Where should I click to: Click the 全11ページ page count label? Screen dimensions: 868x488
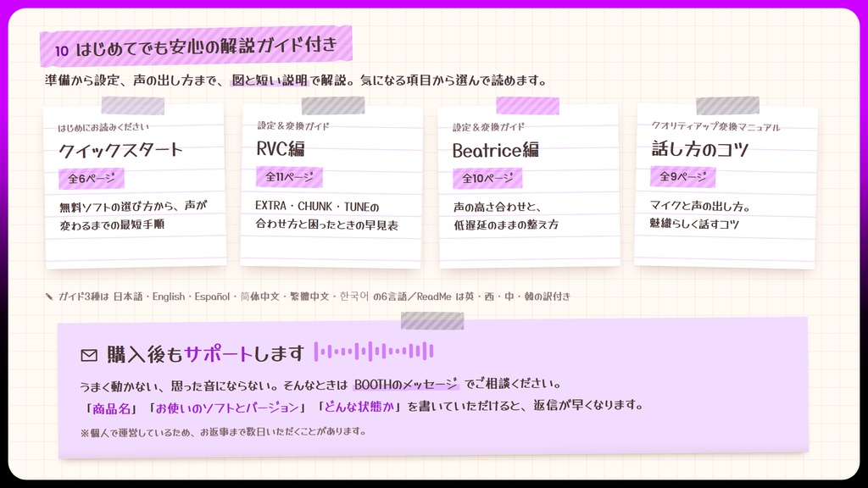(289, 177)
